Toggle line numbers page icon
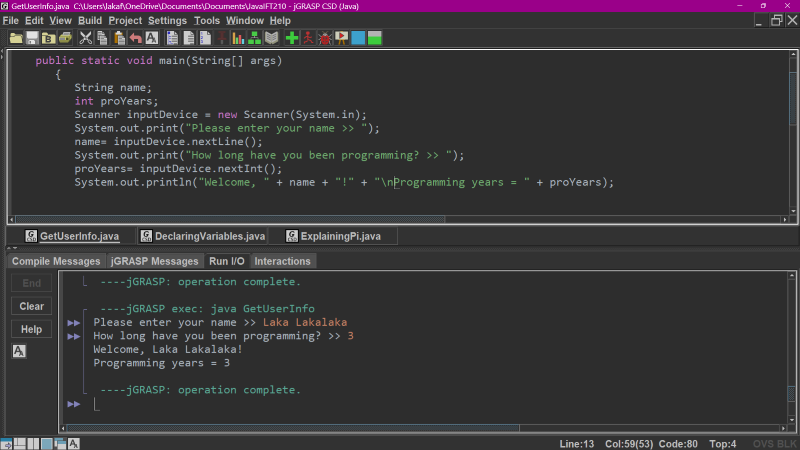The width and height of the screenshot is (800, 450). [x=205, y=38]
